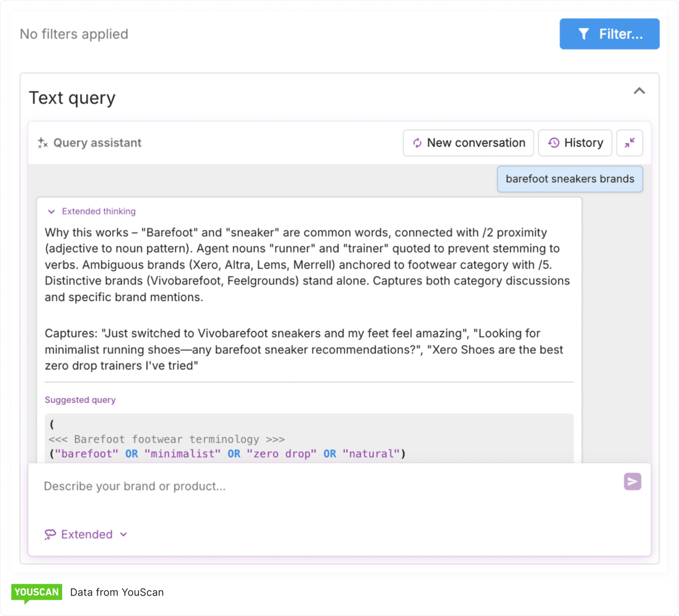This screenshot has width=679, height=616.
Task: Click the thinking-mode icon beside Extended
Action: [50, 534]
